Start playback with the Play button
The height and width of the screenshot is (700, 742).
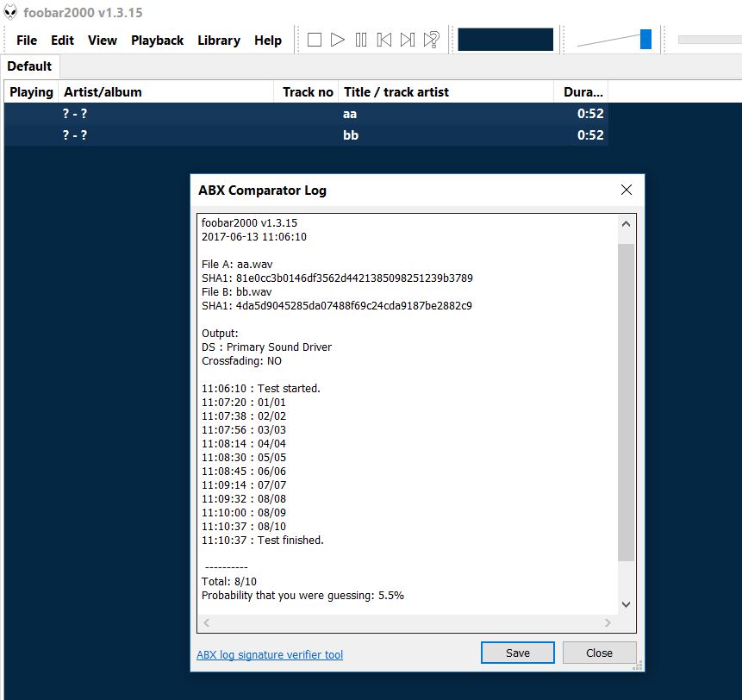[338, 40]
